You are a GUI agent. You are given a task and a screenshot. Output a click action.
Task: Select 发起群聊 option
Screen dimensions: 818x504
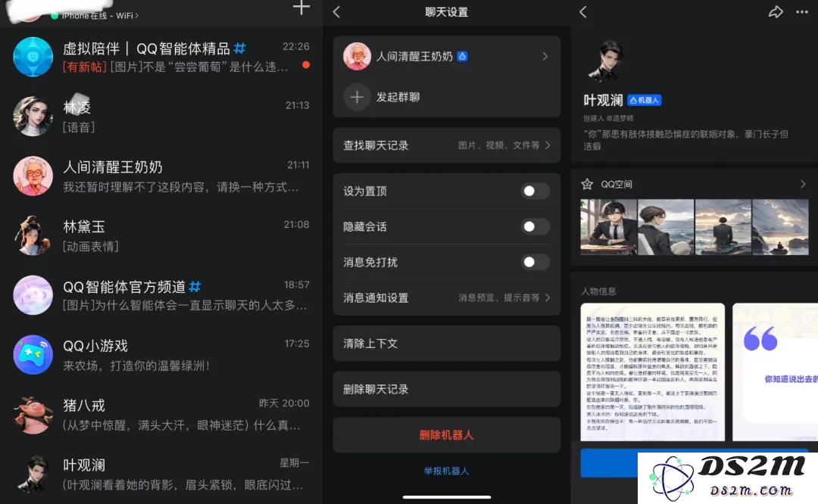pos(447,97)
